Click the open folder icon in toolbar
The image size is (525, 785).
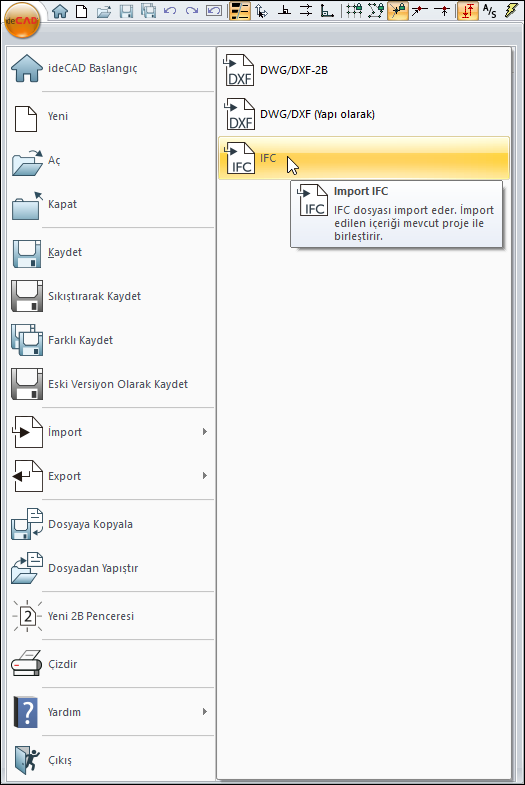coord(104,11)
